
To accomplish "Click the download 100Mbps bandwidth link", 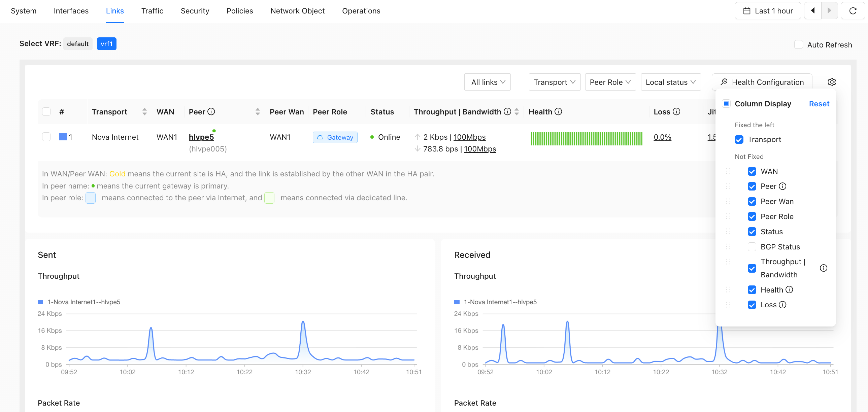I will 480,148.
